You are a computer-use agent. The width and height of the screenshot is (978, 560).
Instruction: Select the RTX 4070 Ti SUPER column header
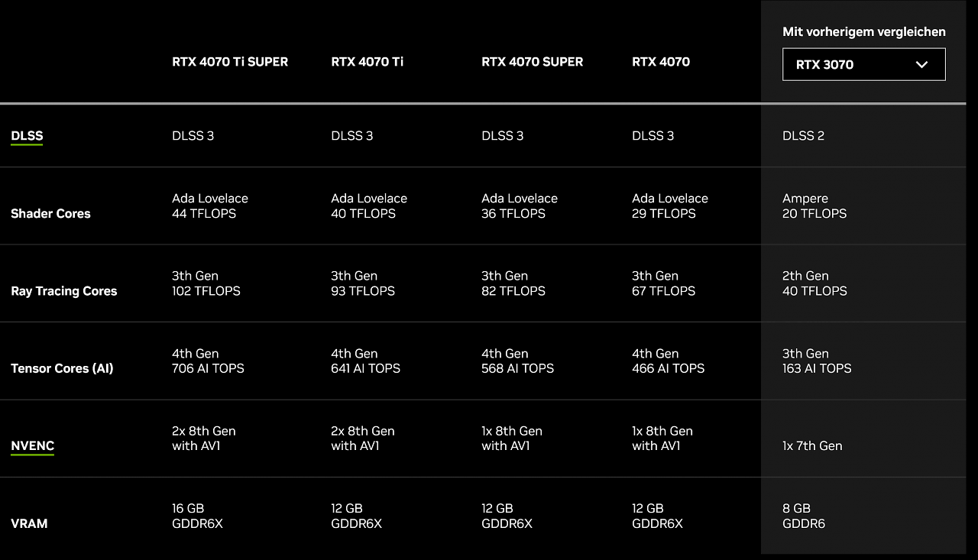[x=230, y=62]
